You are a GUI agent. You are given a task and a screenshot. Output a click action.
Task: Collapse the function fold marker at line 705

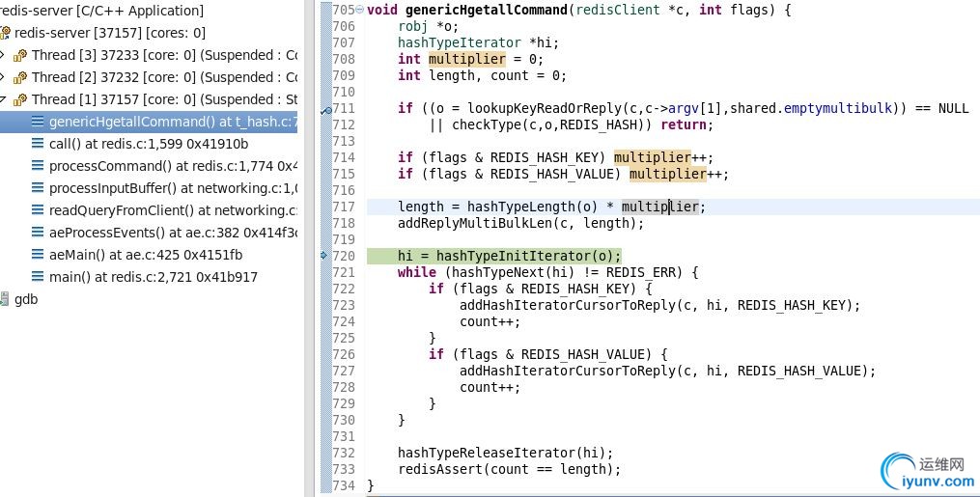tap(359, 10)
